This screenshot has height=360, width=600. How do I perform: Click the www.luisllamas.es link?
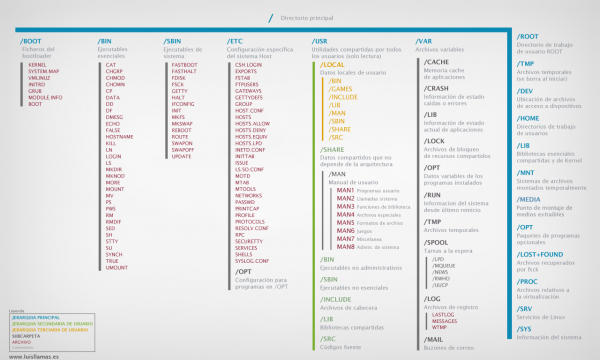(x=34, y=357)
